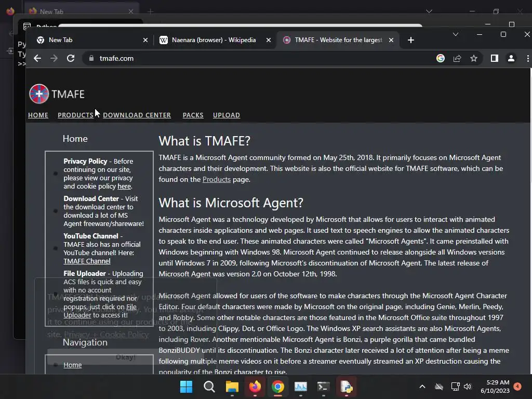Open the Google icon in the address bar
The width and height of the screenshot is (532, 399).
(441, 58)
